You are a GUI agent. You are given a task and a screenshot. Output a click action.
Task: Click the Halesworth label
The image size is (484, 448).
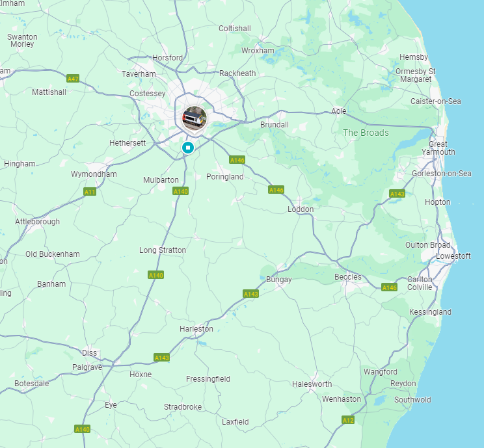pyautogui.click(x=312, y=384)
